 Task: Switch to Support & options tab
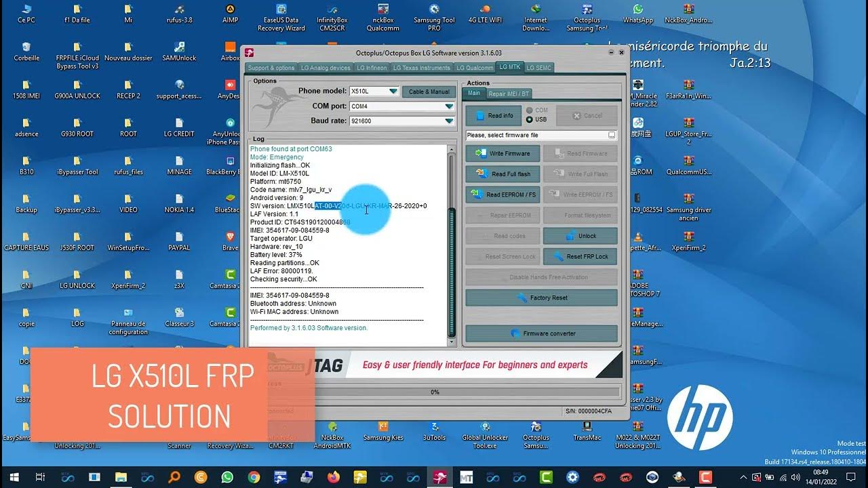click(x=271, y=68)
